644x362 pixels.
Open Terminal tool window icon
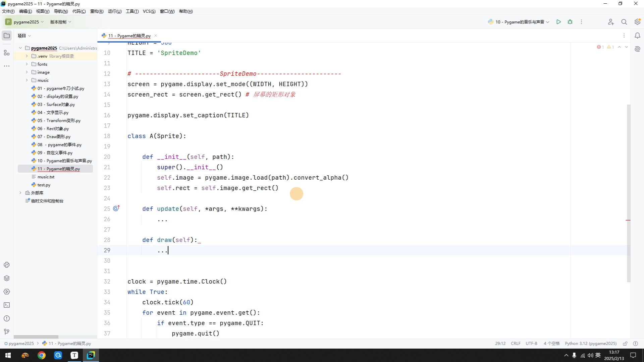pos(7,305)
